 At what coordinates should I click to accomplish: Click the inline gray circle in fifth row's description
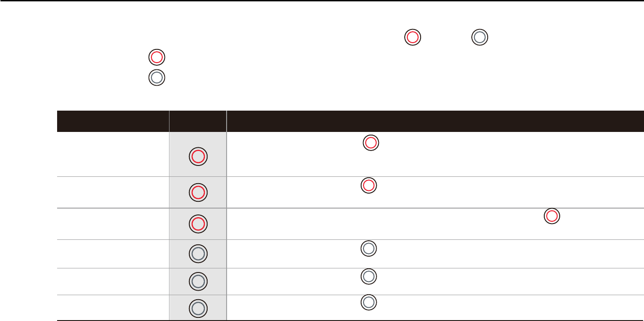[368, 276]
